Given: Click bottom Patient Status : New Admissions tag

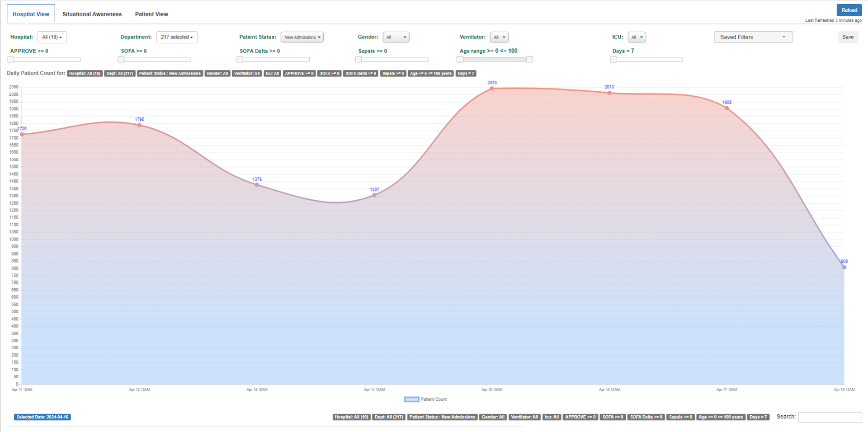Looking at the screenshot, I should click(442, 417).
